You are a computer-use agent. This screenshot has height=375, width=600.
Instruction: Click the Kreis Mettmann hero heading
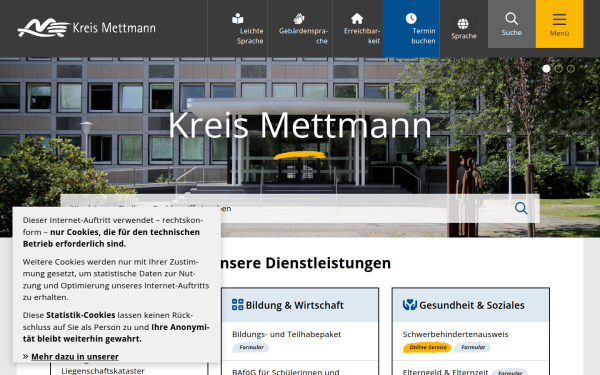coord(300,125)
